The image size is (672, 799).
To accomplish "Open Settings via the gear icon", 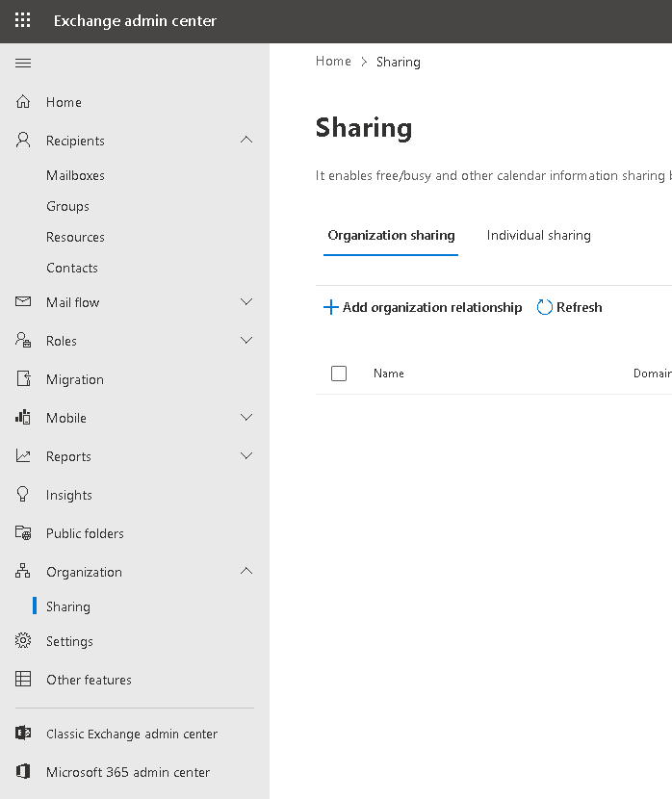I will coord(22,640).
